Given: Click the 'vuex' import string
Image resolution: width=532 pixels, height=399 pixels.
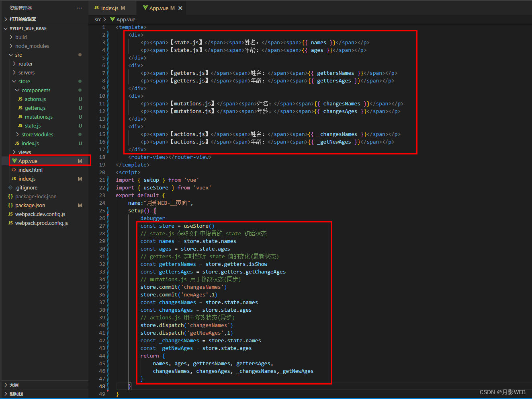Looking at the screenshot, I should click(202, 188).
